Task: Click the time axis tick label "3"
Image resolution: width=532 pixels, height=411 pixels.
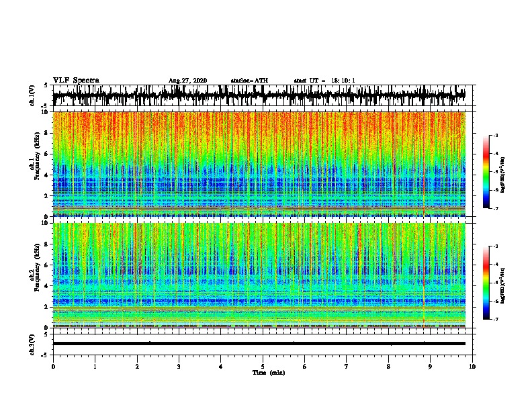Action: point(179,367)
